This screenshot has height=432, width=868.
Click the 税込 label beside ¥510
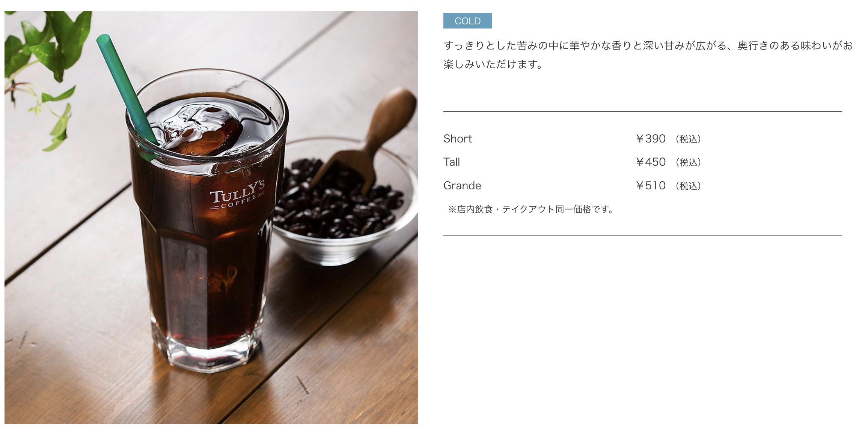click(688, 186)
